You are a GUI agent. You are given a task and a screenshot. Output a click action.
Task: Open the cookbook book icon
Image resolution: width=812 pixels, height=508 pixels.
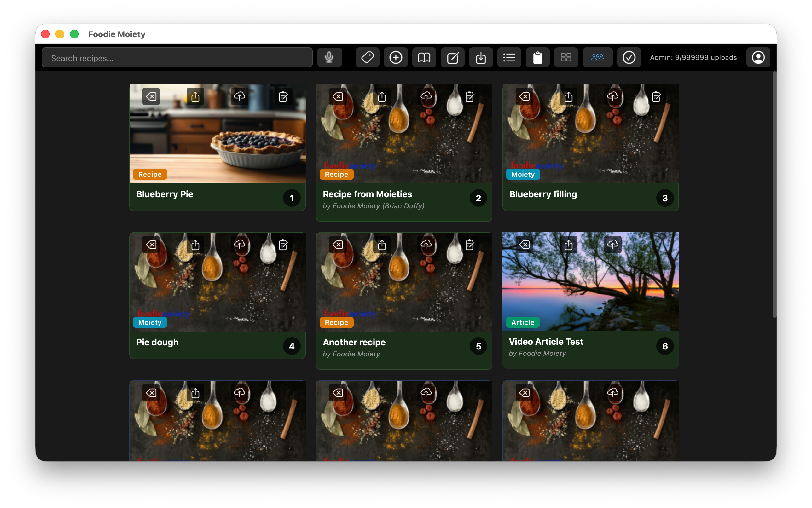424,57
